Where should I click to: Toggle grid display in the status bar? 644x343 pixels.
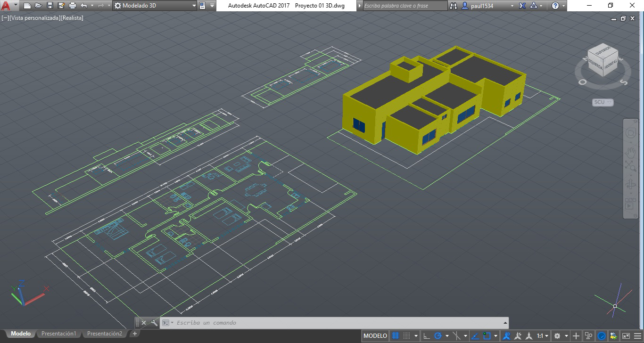[396, 335]
